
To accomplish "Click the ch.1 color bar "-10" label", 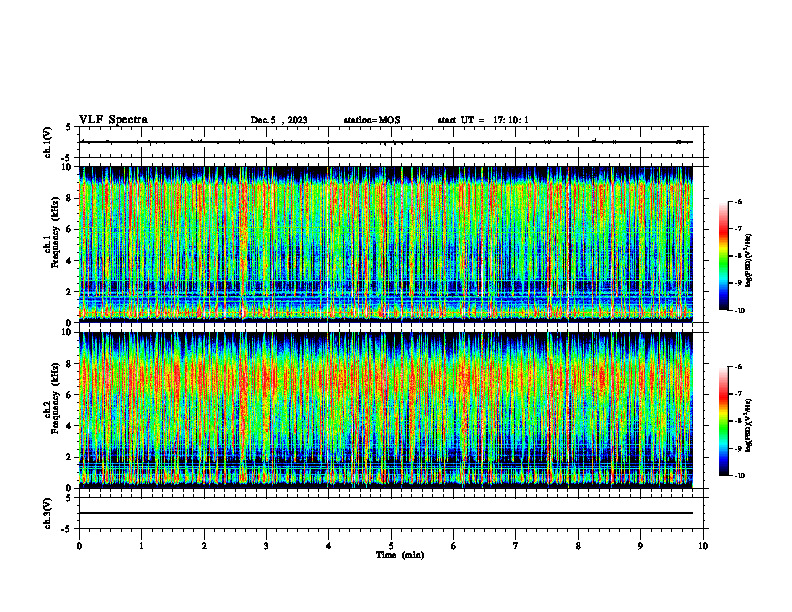I will click(x=739, y=311).
